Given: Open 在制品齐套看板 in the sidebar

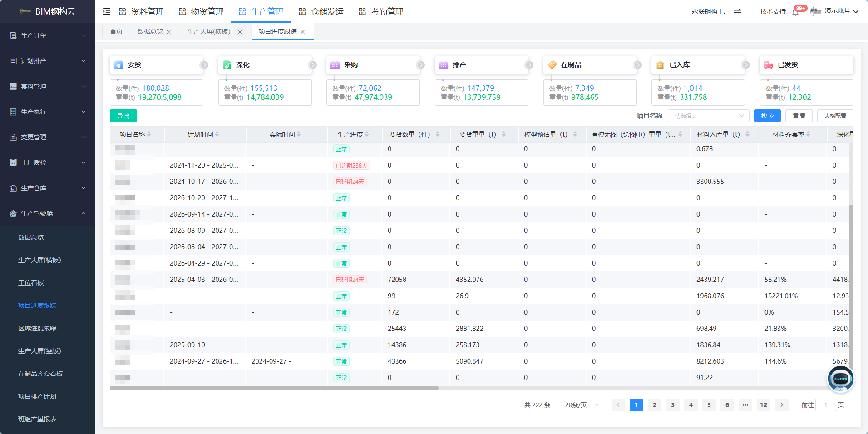Looking at the screenshot, I should (40, 374).
